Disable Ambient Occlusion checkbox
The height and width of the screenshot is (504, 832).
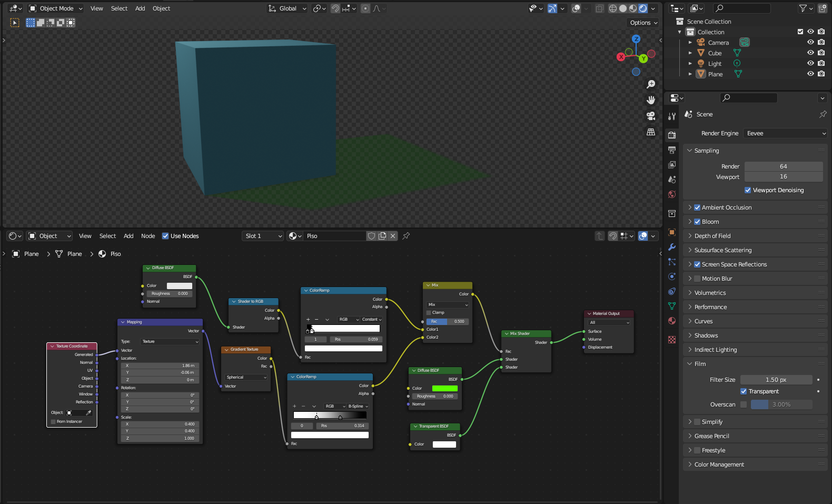[697, 207]
